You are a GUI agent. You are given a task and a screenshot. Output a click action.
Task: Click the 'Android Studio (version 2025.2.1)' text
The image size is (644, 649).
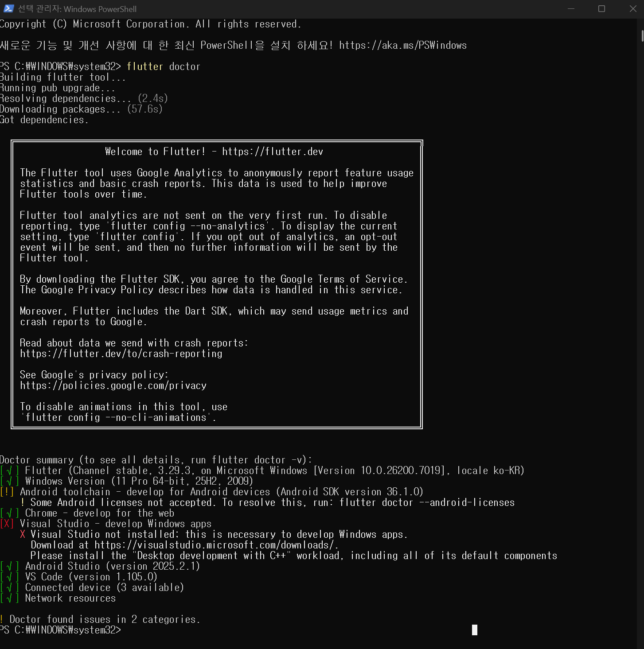113,566
